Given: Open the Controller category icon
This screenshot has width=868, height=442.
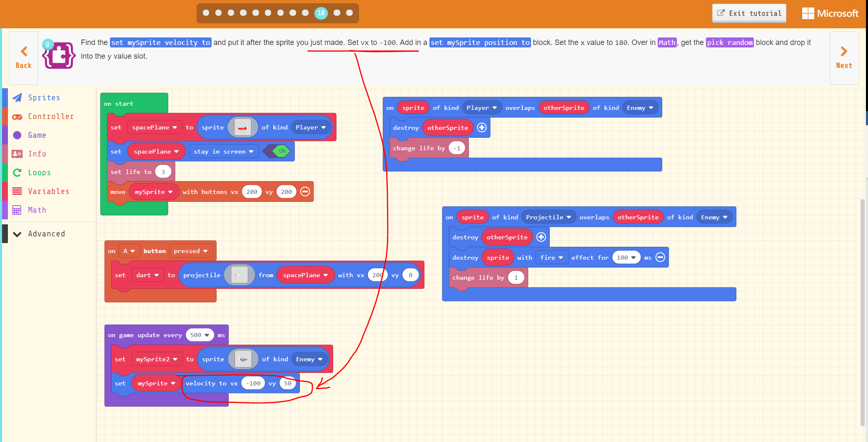Looking at the screenshot, I should pos(17,116).
